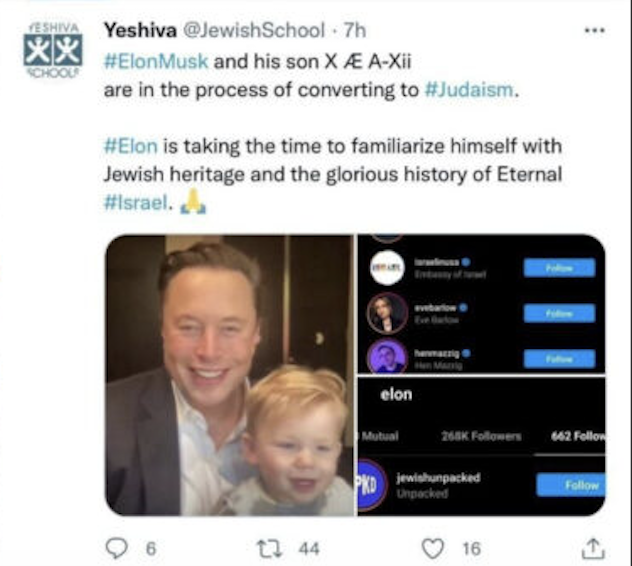Open the Embassy of Israel account avatar
Viewport: 632px width, 566px height.
(x=387, y=268)
